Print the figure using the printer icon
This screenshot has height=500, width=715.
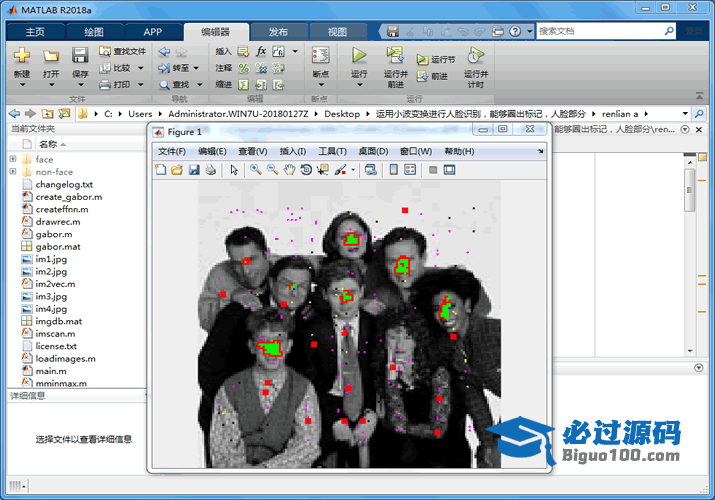[x=210, y=170]
